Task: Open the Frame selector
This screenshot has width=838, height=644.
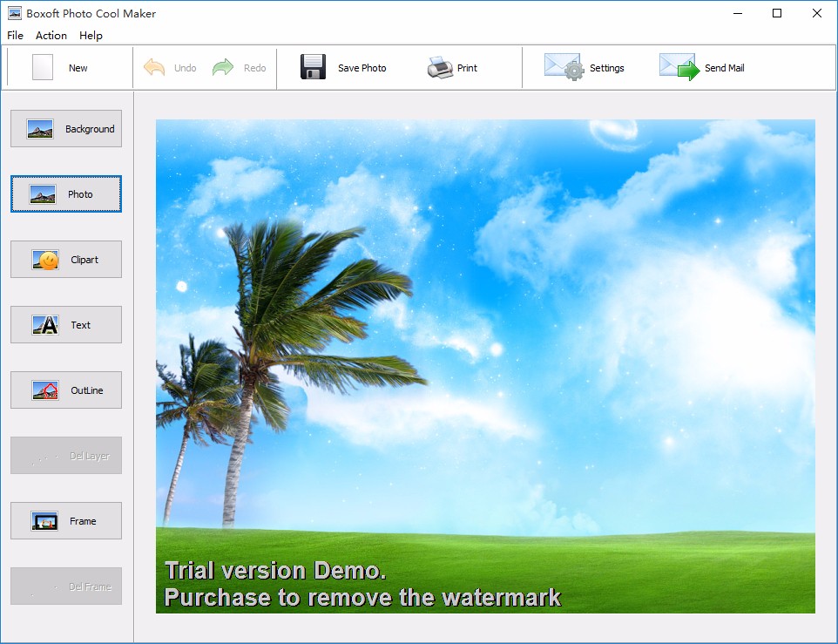Action: point(65,520)
